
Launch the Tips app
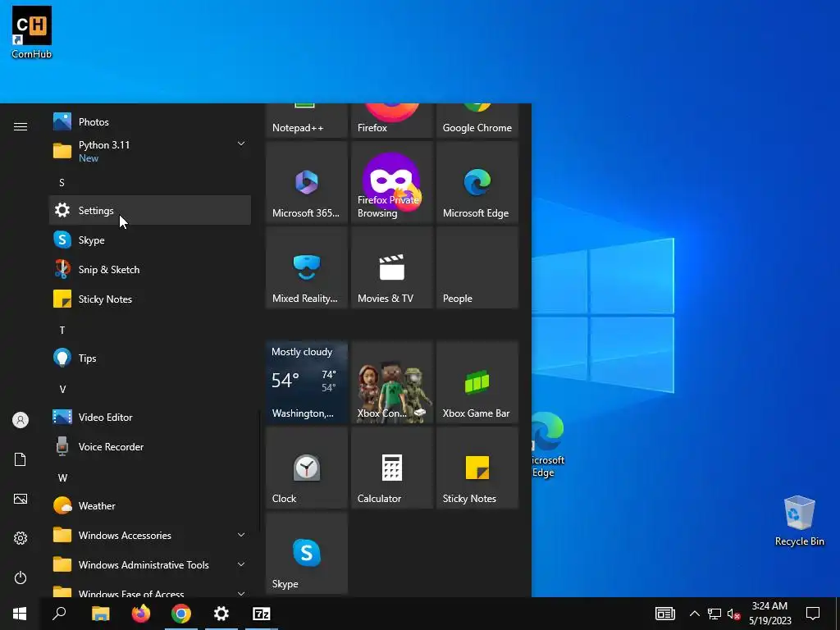[x=150, y=358]
